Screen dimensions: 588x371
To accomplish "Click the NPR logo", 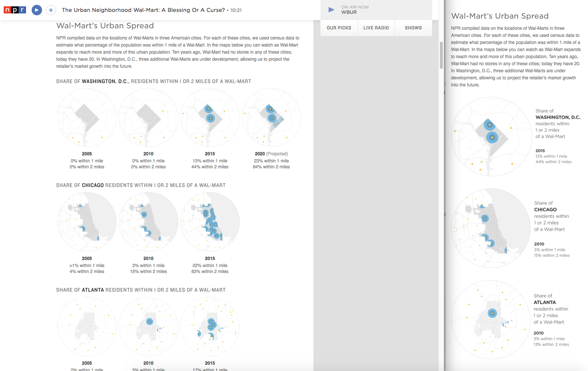I will point(15,10).
